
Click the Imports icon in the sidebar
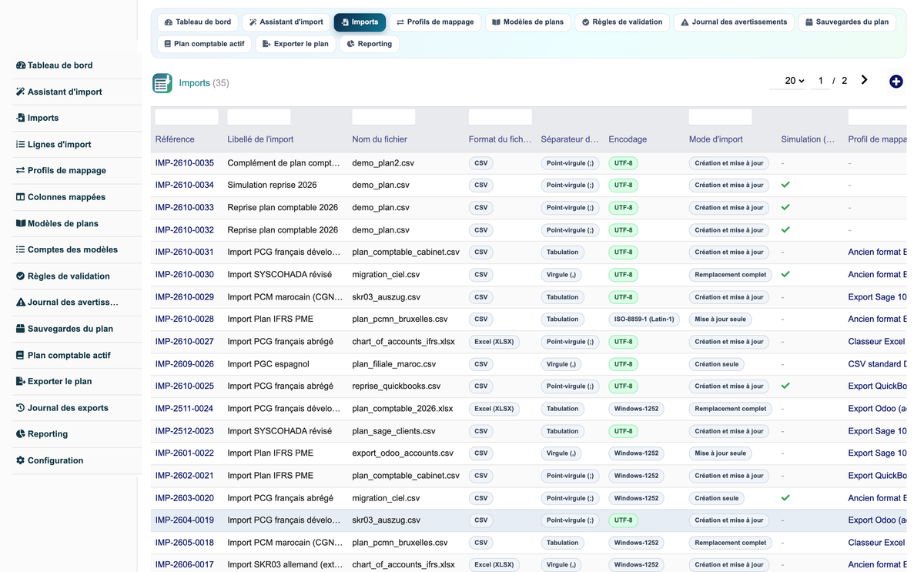pos(21,118)
